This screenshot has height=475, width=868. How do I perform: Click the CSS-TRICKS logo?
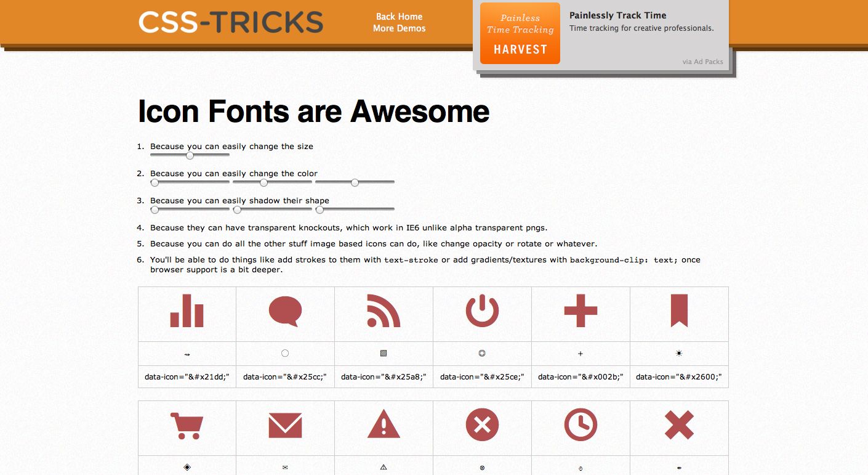(230, 22)
